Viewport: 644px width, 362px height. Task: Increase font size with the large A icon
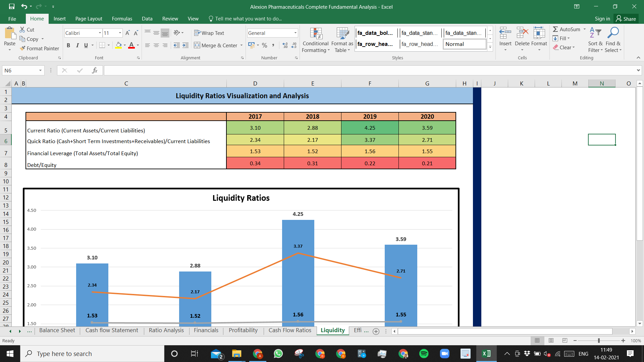click(x=127, y=33)
